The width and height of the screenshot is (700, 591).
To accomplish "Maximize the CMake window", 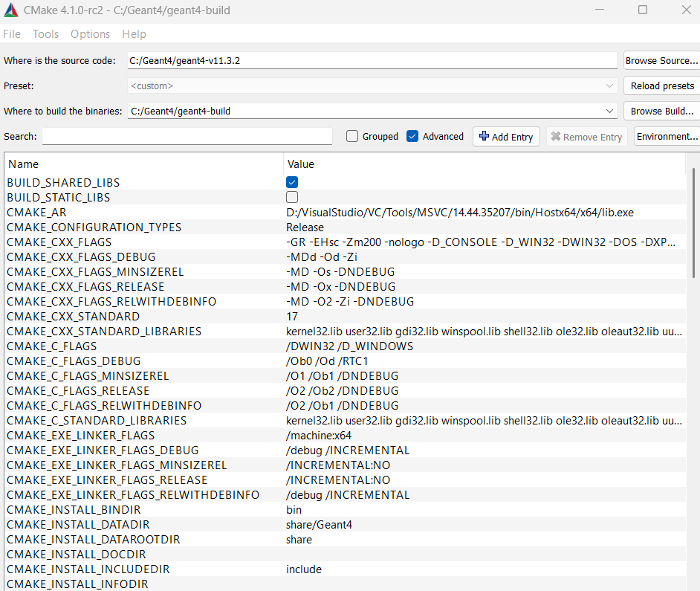I will point(643,10).
